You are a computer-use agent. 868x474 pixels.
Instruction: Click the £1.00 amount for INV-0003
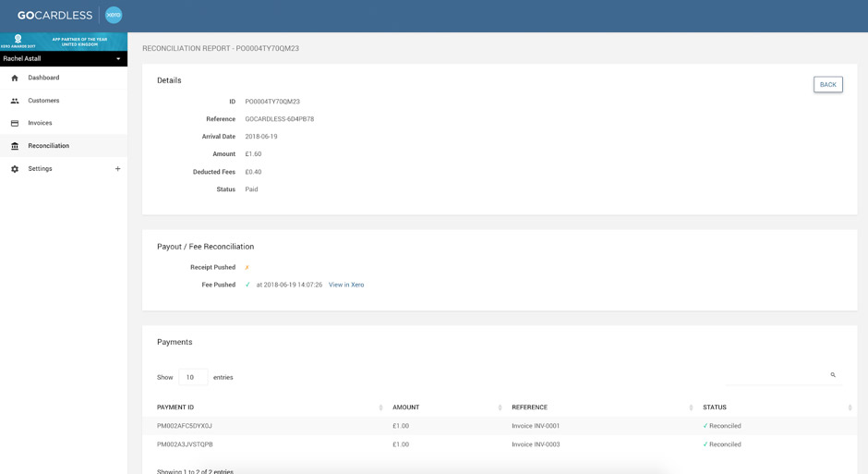(401, 444)
